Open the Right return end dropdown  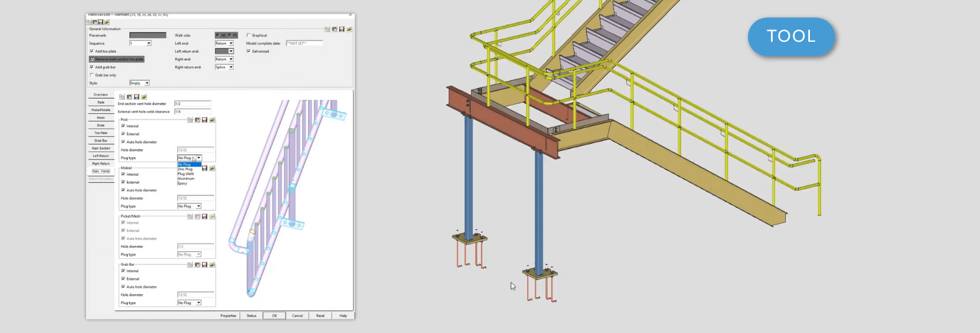[230, 67]
